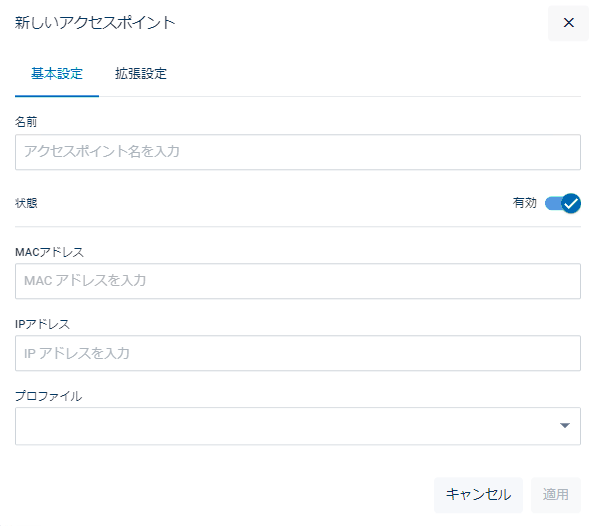The height and width of the screenshot is (526, 594).
Task: Click the 有効 label next to the switch
Action: 525,203
